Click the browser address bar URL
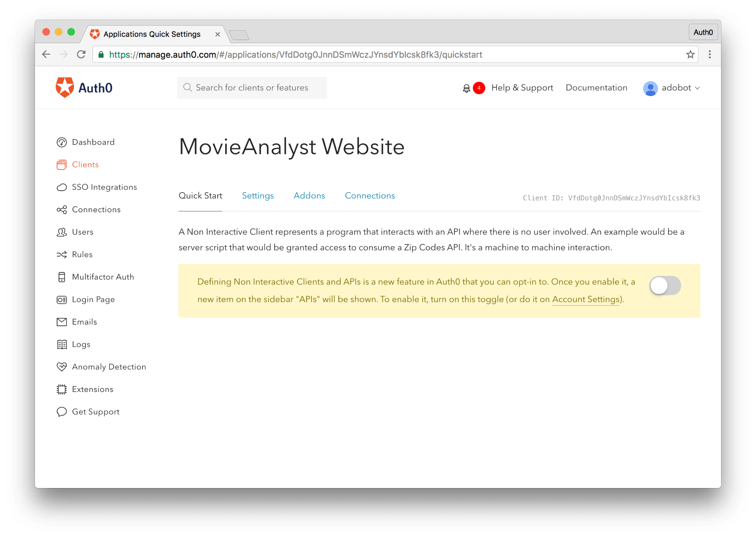This screenshot has height=538, width=756. [296, 55]
